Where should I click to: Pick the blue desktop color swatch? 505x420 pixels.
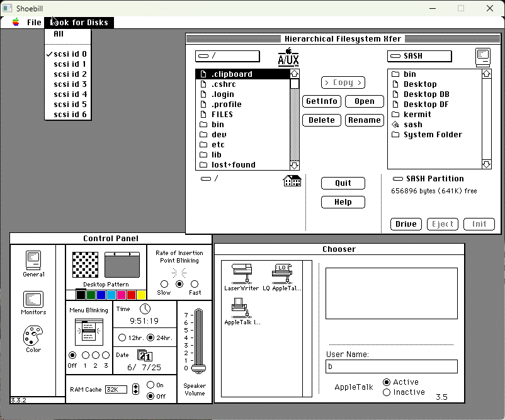coord(101,295)
